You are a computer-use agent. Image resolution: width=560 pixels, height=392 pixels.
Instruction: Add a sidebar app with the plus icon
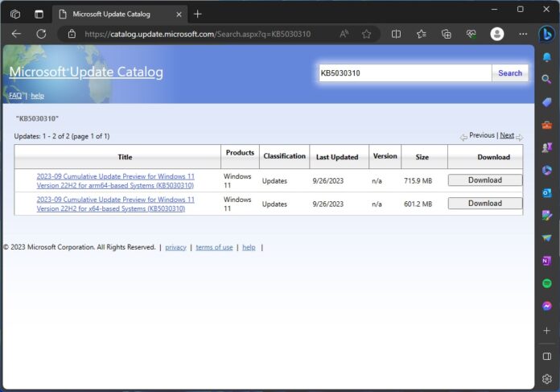547,331
